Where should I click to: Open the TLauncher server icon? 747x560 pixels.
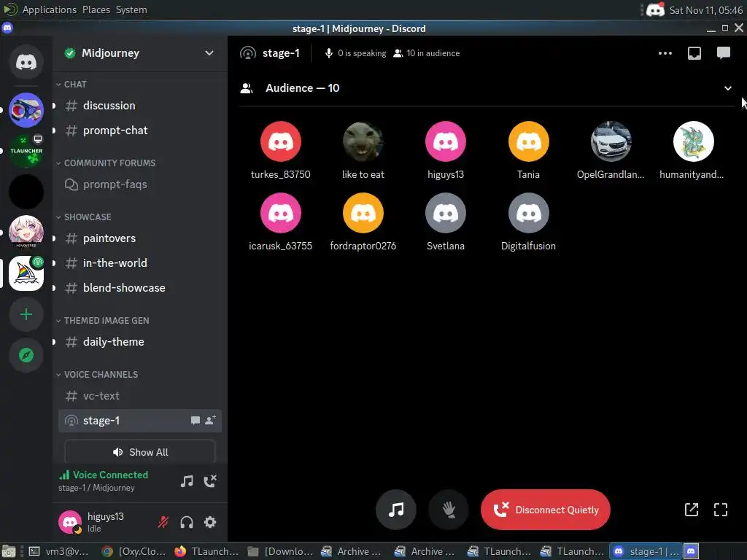[x=26, y=151]
